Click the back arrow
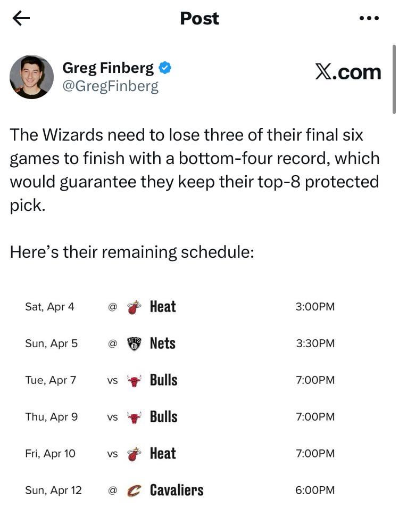399x532 pixels. coord(20,18)
